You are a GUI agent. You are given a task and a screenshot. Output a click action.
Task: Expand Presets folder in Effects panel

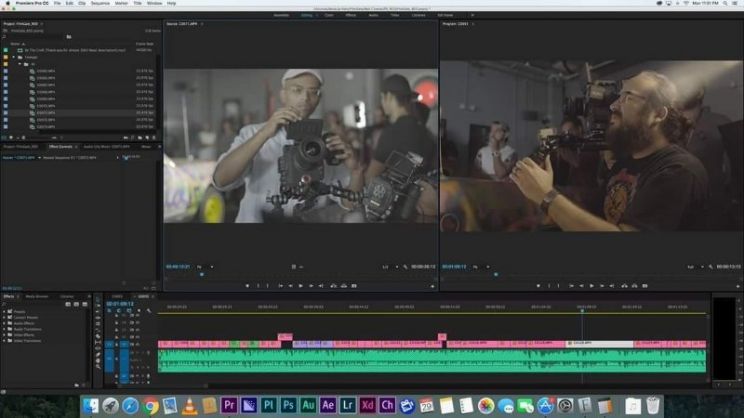click(x=4, y=312)
